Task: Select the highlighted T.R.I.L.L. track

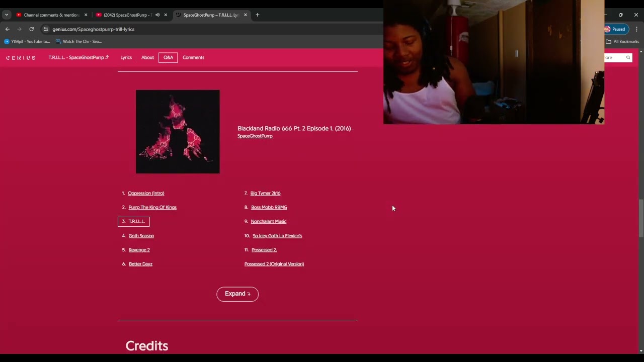Action: 133,221
